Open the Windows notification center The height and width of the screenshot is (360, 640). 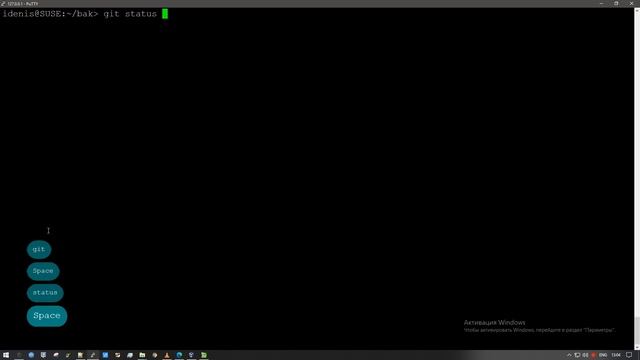(629, 355)
